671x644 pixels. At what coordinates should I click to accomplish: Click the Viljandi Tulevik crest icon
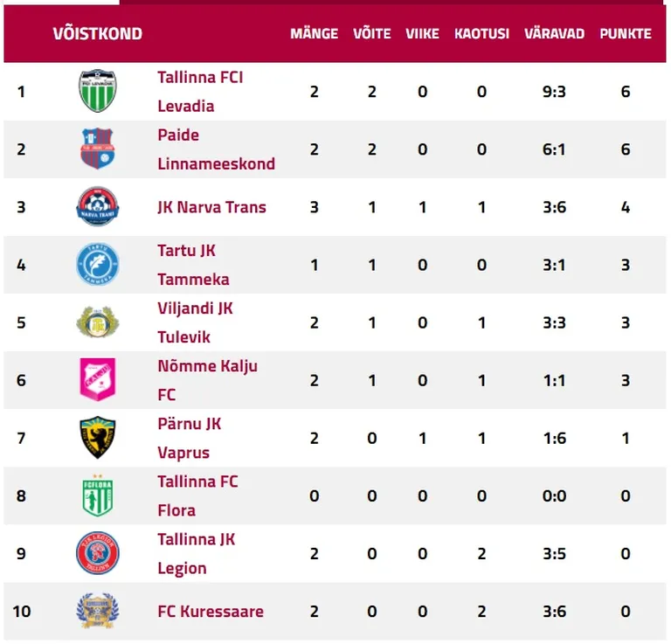(98, 322)
